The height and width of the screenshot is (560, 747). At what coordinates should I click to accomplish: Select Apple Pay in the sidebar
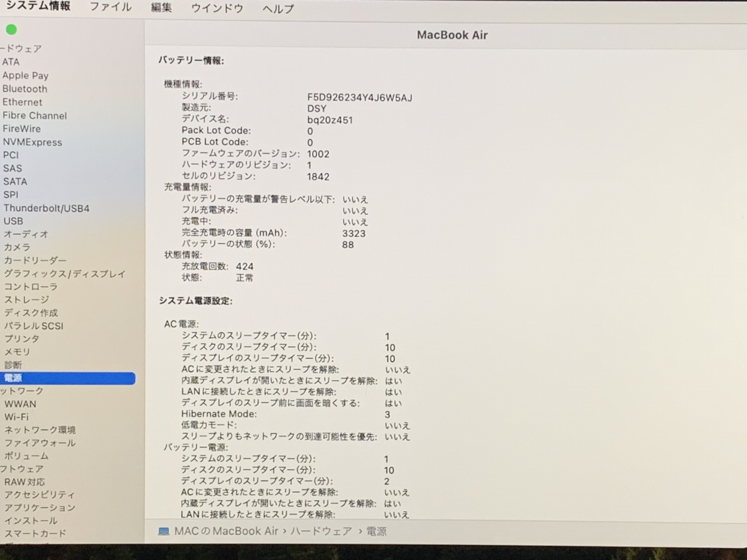tap(26, 75)
